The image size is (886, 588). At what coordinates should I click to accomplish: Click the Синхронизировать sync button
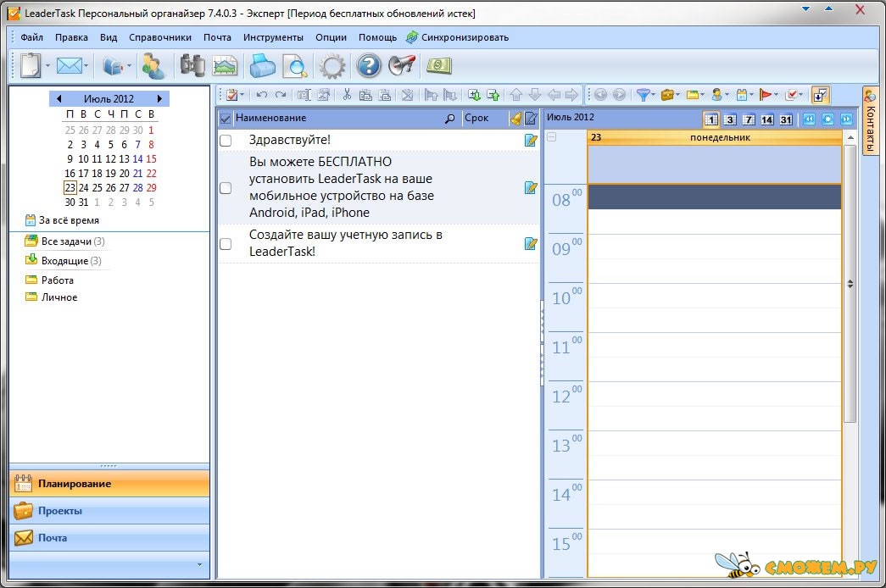tap(457, 37)
